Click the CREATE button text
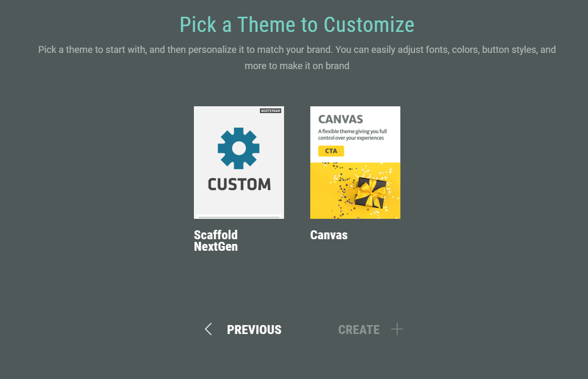 point(359,330)
